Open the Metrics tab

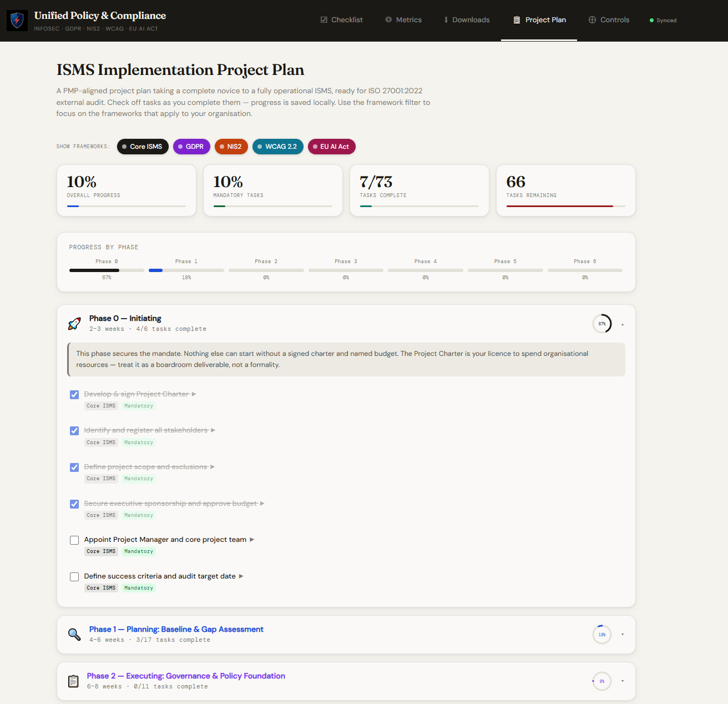click(x=403, y=20)
